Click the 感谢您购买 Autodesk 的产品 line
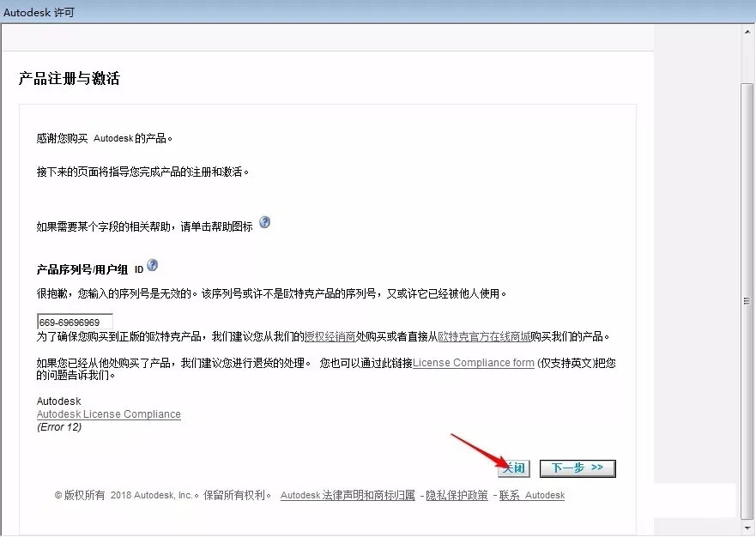The width and height of the screenshot is (756, 537). (104, 138)
